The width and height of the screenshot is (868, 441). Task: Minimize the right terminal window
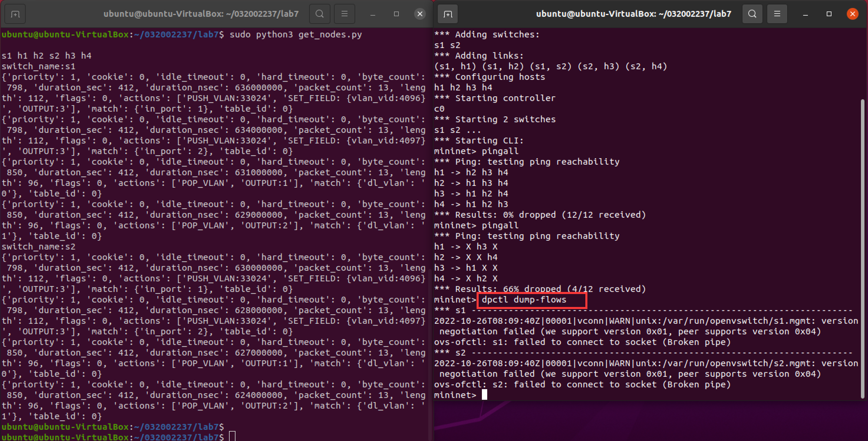tap(805, 14)
